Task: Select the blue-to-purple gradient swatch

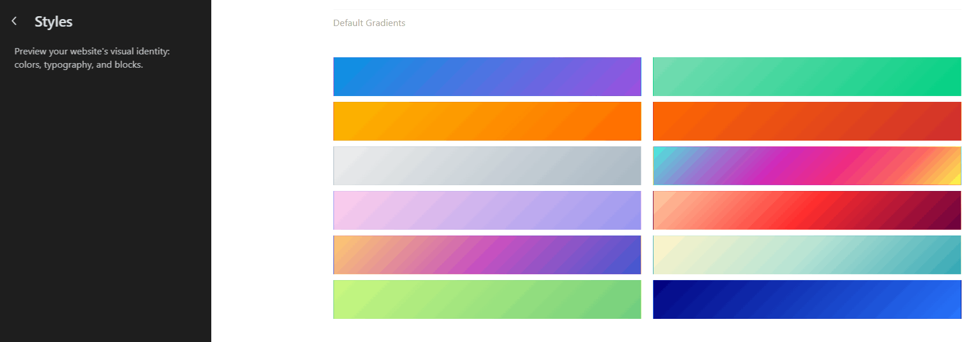Action: pyautogui.click(x=487, y=76)
